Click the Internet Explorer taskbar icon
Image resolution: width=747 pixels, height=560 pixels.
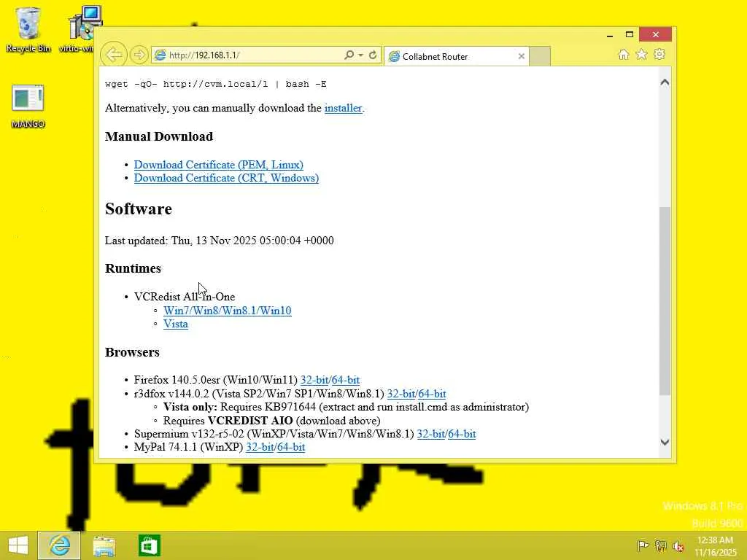point(59,545)
